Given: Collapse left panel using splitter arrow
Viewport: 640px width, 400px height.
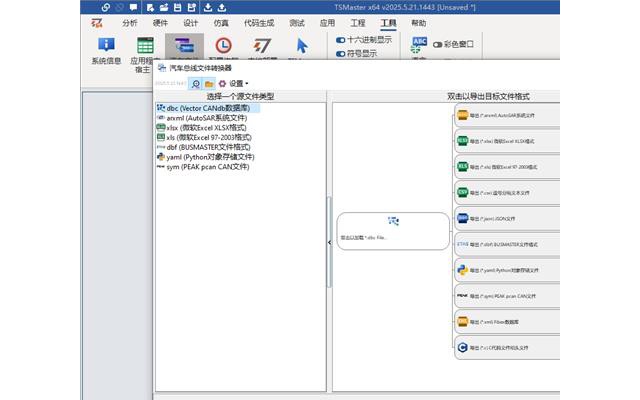Looking at the screenshot, I should click(329, 242).
